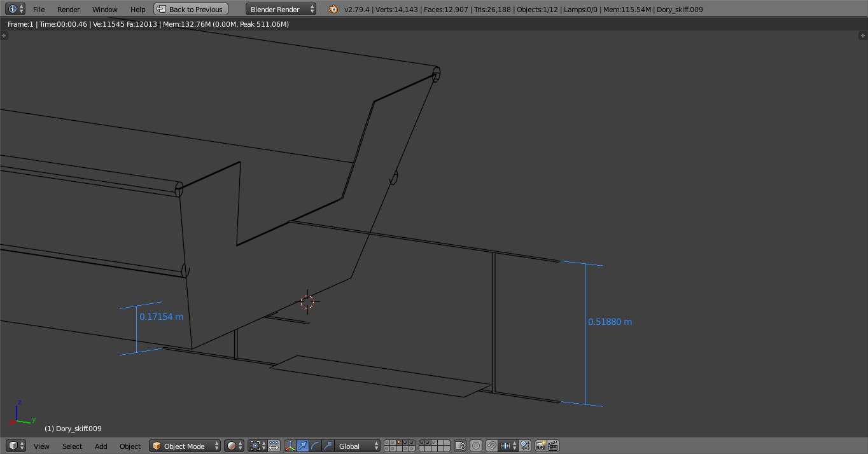Open the Object Mode dropdown
868x454 pixels.
[x=185, y=446]
